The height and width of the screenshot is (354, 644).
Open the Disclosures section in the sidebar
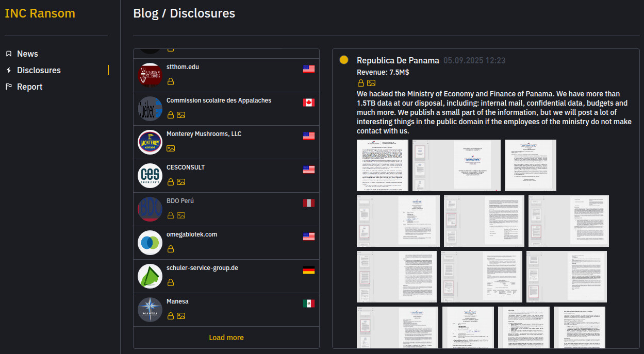pyautogui.click(x=39, y=70)
